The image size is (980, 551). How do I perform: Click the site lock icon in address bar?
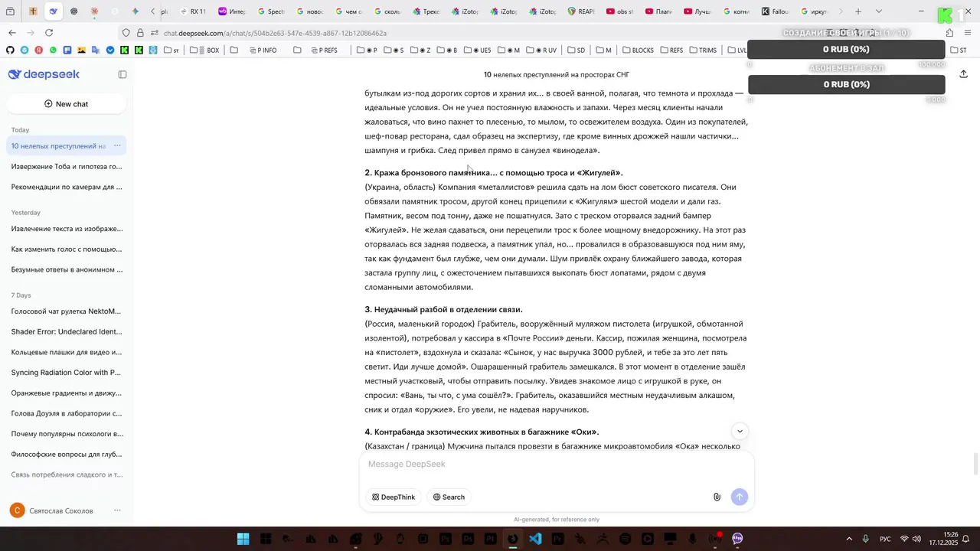(x=140, y=33)
